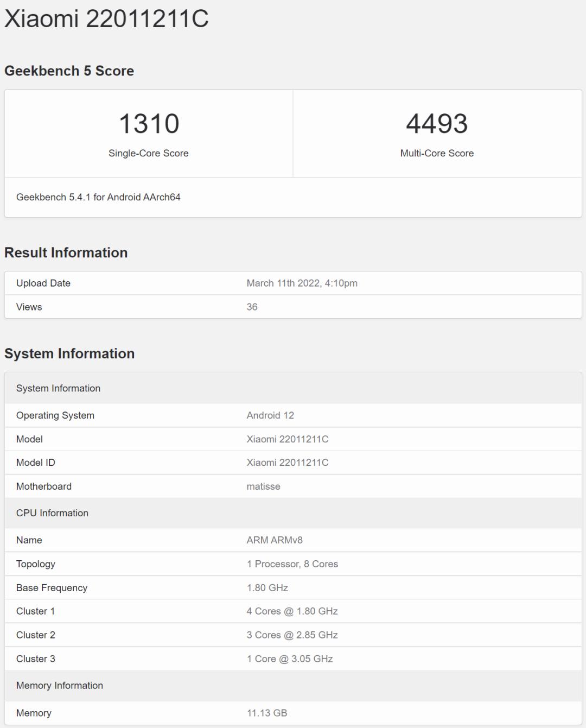
Task: Click the Model value Xiaomi 22011211C
Action: coord(286,439)
